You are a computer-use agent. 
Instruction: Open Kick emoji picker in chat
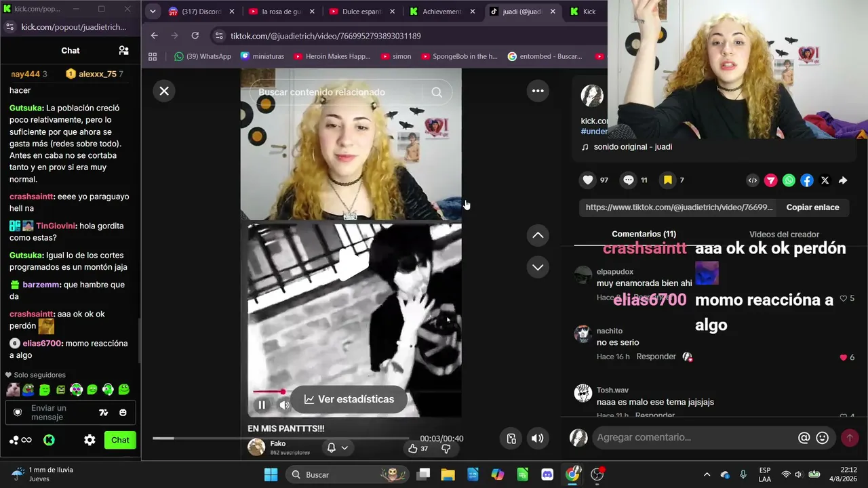[x=123, y=412]
